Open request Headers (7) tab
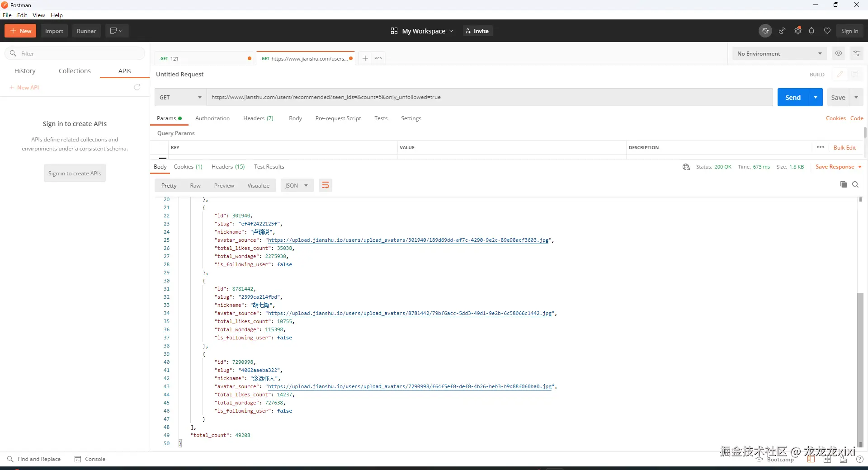The height and width of the screenshot is (470, 868). pyautogui.click(x=258, y=118)
